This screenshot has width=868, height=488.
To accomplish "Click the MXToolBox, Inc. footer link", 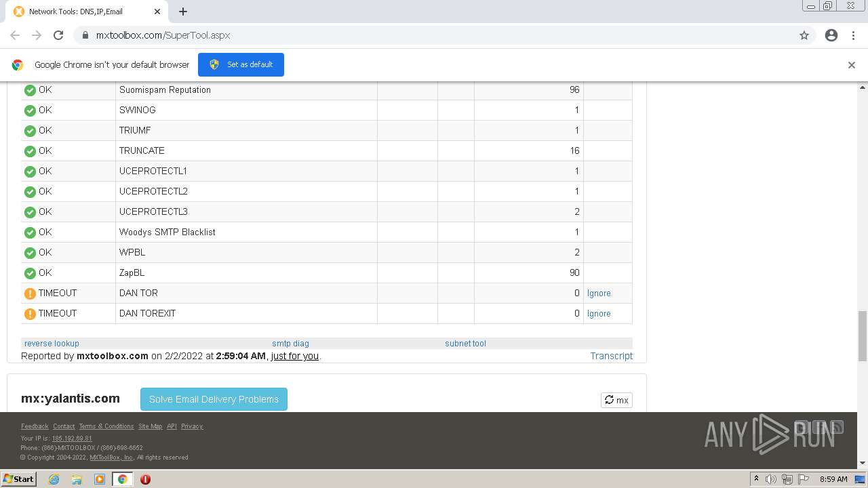I will pyautogui.click(x=111, y=457).
